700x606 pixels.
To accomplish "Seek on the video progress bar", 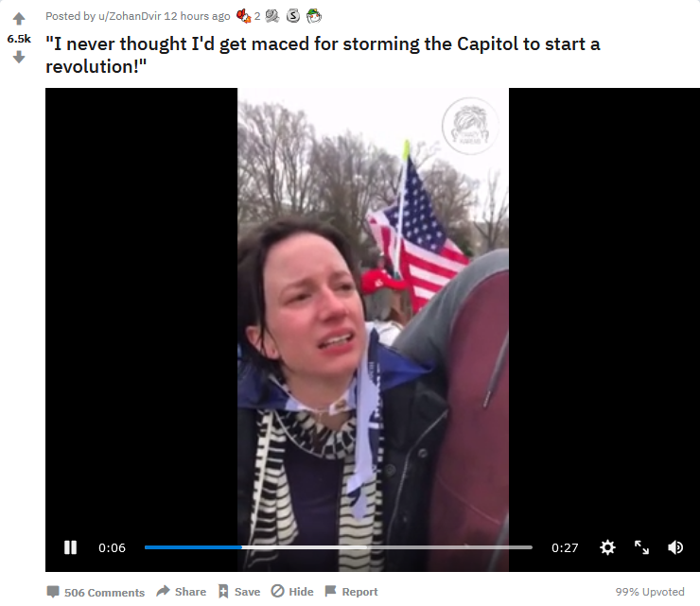I will (339, 547).
